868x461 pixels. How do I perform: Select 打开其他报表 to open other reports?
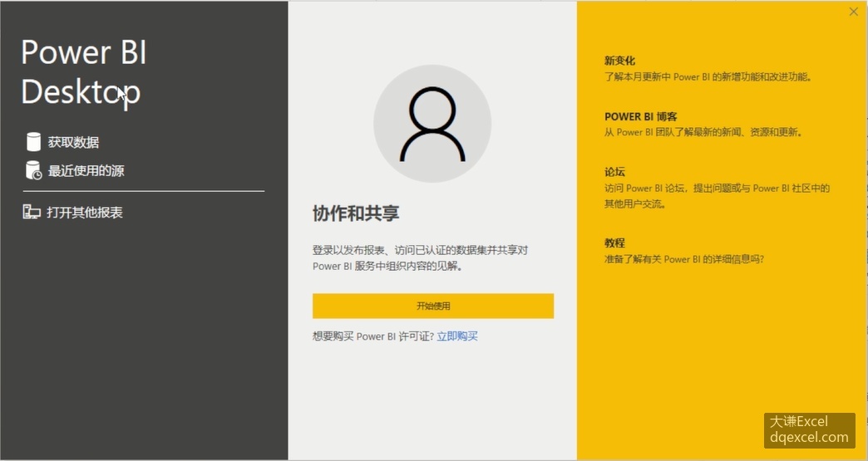pyautogui.click(x=85, y=213)
